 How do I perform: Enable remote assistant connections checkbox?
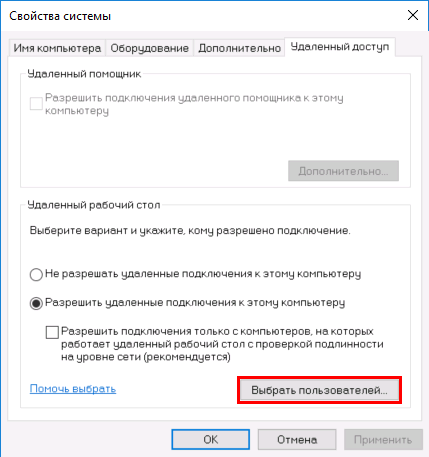pyautogui.click(x=36, y=103)
